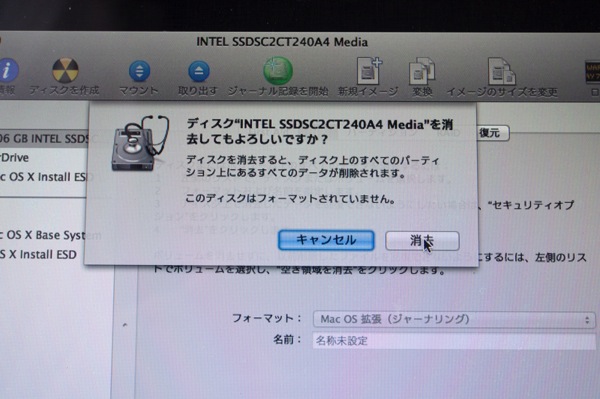Viewport: 600px width, 399px height.
Task: Click the Log icon at toolbar edge
Action: click(593, 72)
